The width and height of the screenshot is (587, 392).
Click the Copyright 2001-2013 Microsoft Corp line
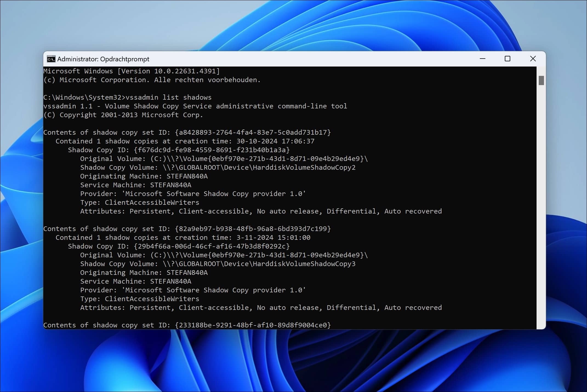[x=123, y=115]
